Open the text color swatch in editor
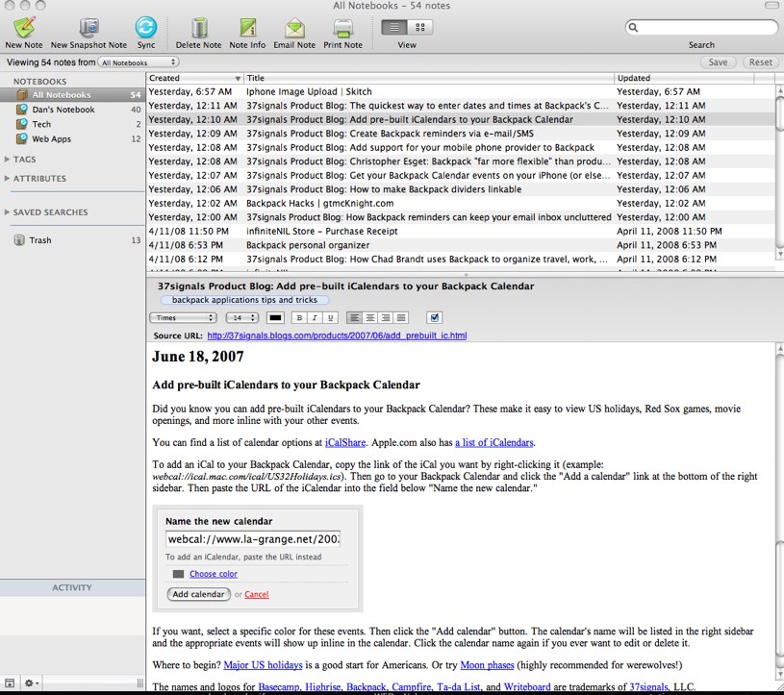Image resolution: width=784 pixels, height=695 pixels. [275, 318]
